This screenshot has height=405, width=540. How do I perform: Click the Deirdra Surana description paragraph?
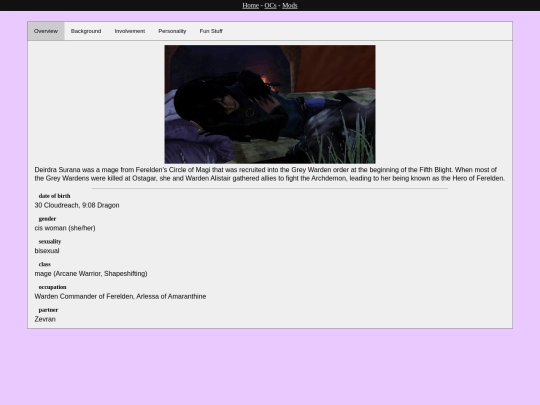pyautogui.click(x=270, y=174)
